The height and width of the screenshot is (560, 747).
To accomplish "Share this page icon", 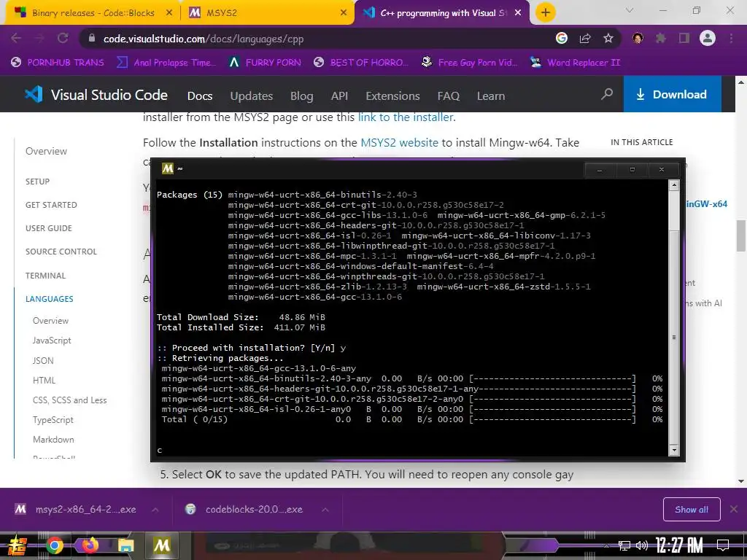I will pos(585,38).
